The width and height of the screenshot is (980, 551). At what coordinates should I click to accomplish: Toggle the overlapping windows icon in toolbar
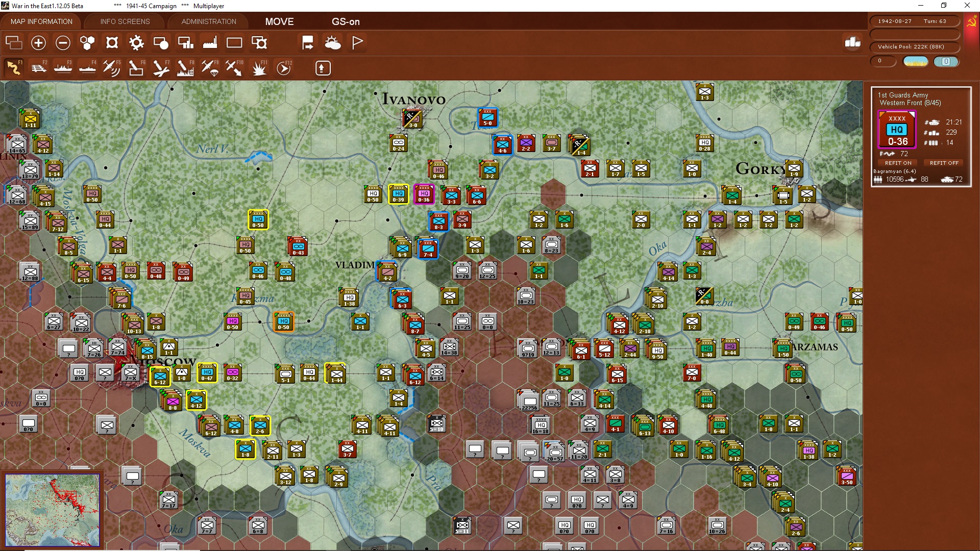(x=14, y=43)
